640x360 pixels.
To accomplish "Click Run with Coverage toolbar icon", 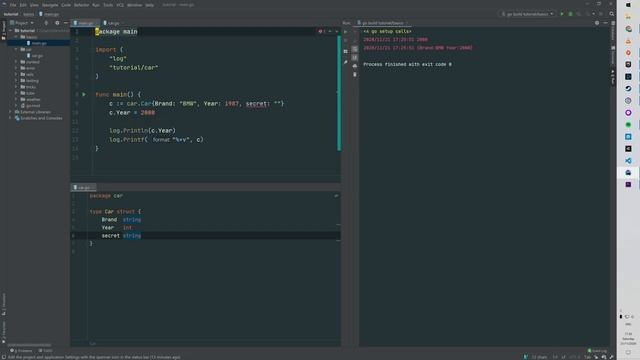I will (579, 14).
